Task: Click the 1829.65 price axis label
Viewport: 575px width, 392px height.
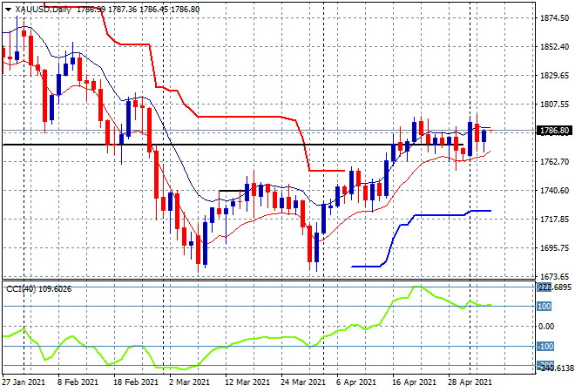Action: tap(555, 76)
